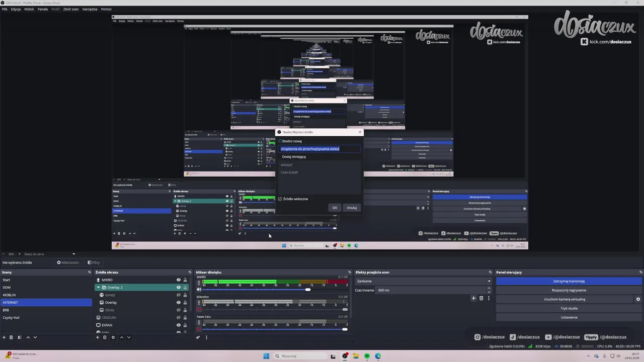Open MIKRO channel three-dot menu
Screen dimensions: 644x362
pos(199,283)
